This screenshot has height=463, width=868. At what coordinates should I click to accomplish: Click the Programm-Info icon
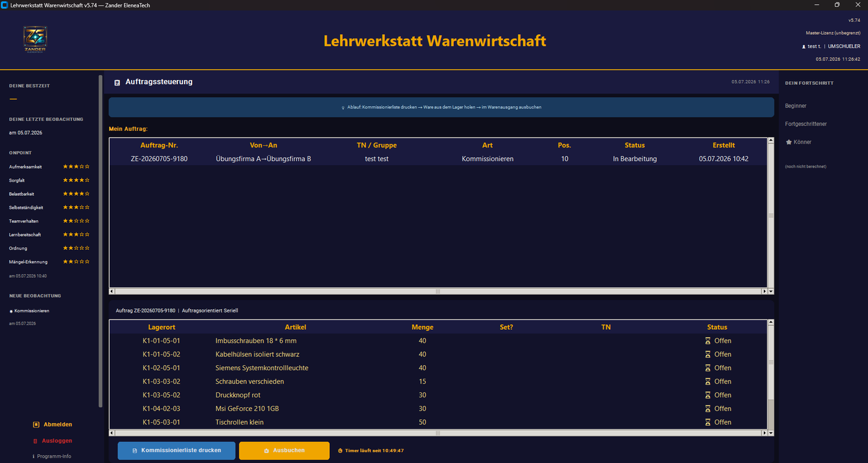point(33,456)
